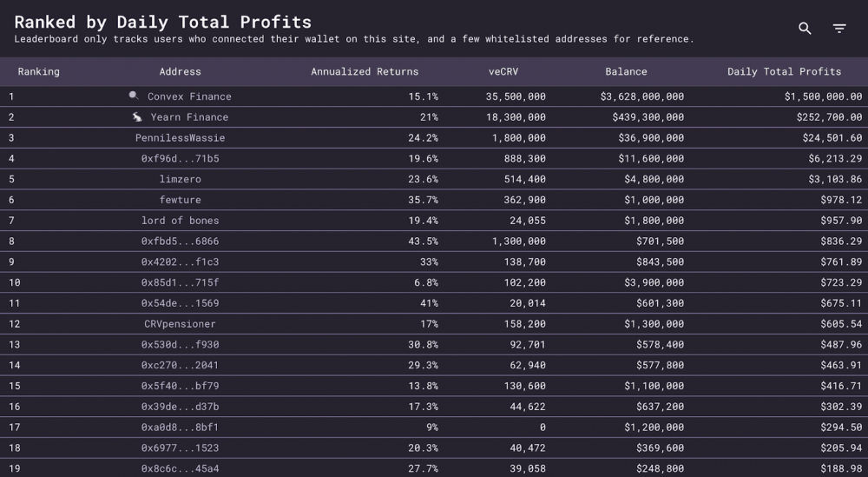Image resolution: width=868 pixels, height=477 pixels.
Task: Sort by Ranking column header
Action: [x=39, y=71]
